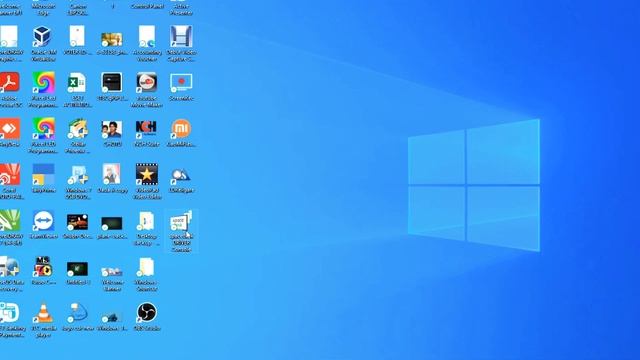Open the blue H-shaped video capture icon
640x360 pixels.
coord(181,36)
